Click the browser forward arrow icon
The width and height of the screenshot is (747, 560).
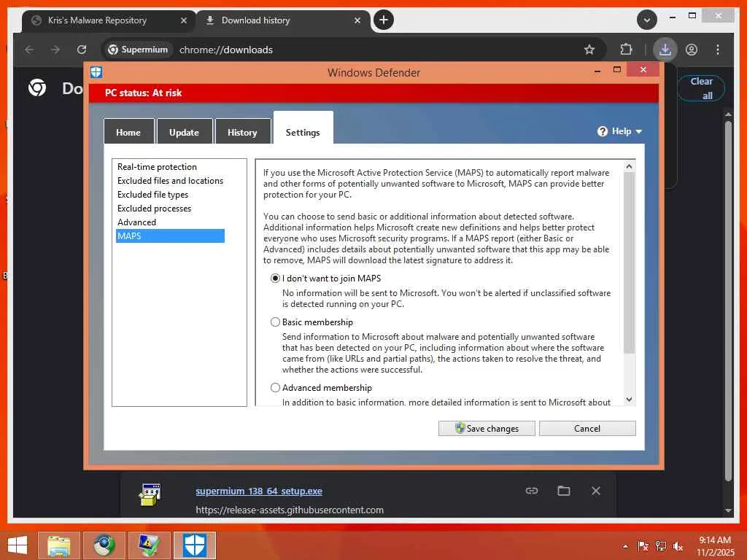(55, 50)
